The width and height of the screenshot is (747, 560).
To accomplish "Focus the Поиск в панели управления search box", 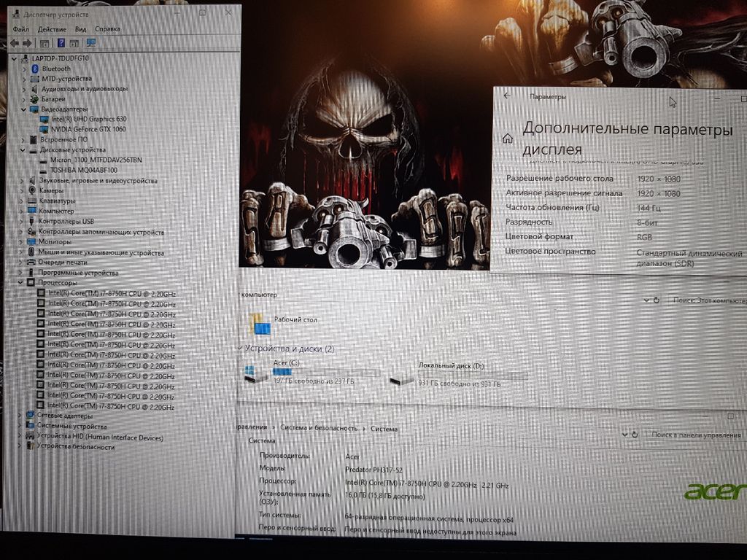I will point(695,435).
